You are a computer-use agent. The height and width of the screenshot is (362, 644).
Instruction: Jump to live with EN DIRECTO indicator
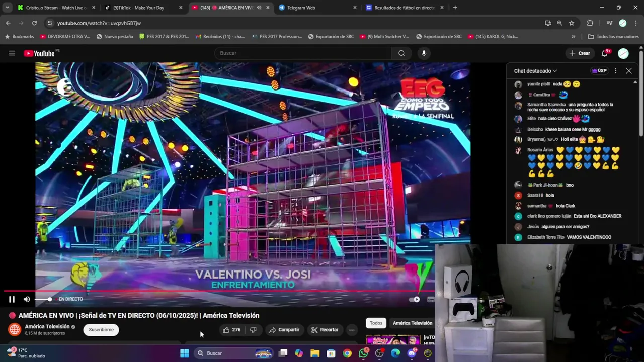click(70, 299)
